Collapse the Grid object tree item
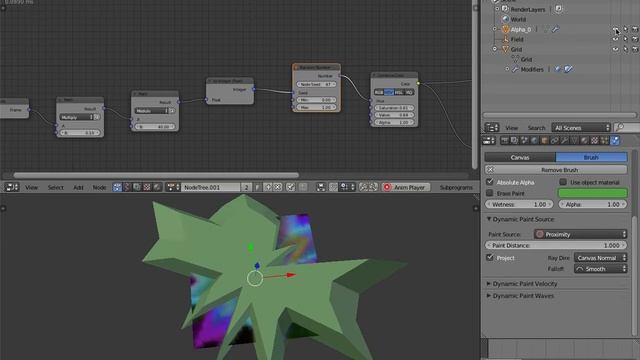The height and width of the screenshot is (360, 640). [x=495, y=49]
